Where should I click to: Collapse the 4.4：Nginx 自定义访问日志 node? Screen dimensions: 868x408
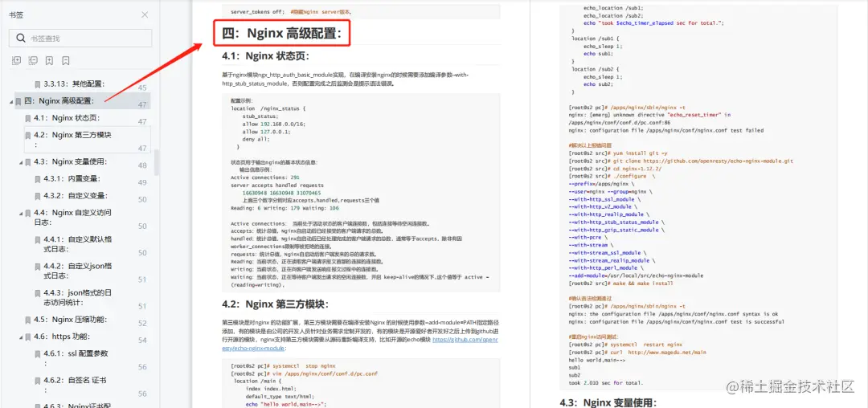click(21, 213)
